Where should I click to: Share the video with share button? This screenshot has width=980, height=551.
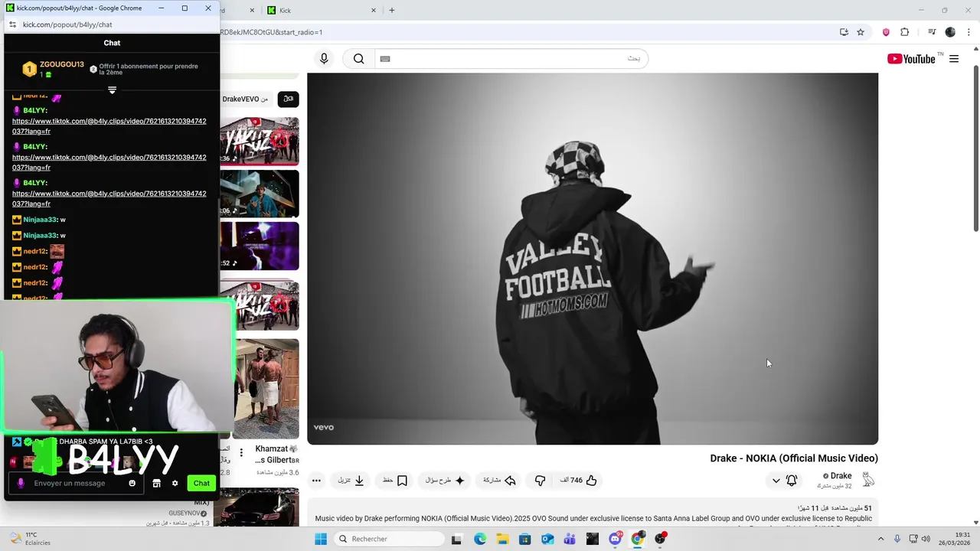click(500, 481)
